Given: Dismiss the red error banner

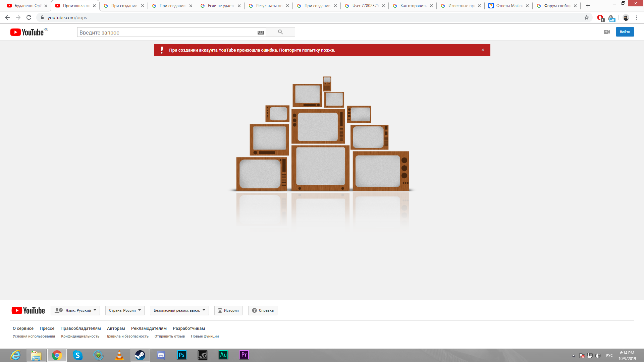Looking at the screenshot, I should [x=483, y=50].
